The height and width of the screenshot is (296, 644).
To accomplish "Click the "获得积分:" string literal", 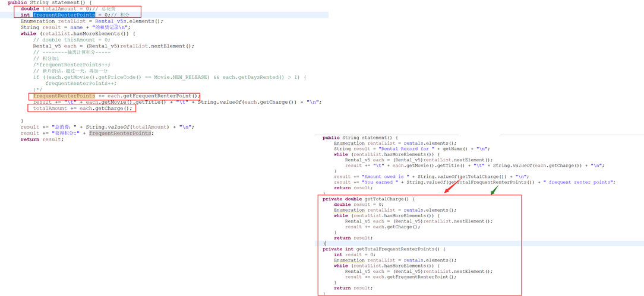I will click(65, 133).
